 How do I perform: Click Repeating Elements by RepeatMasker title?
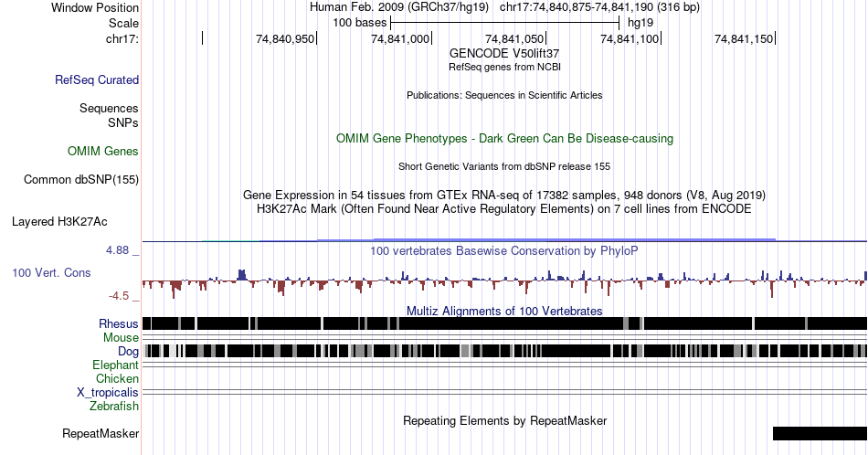(x=504, y=420)
